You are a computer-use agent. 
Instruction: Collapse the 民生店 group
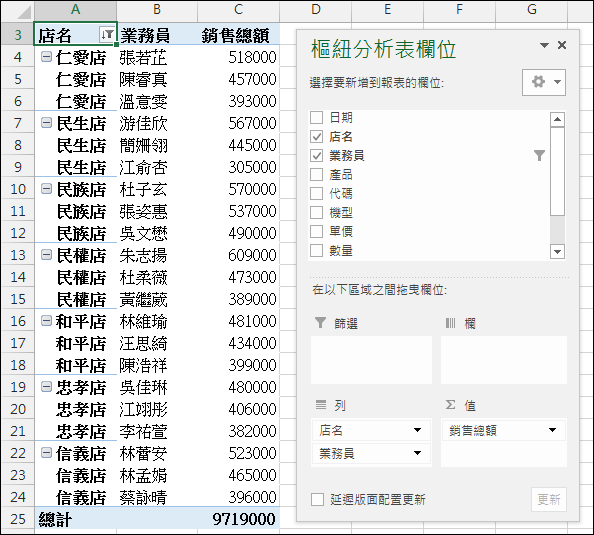point(46,123)
